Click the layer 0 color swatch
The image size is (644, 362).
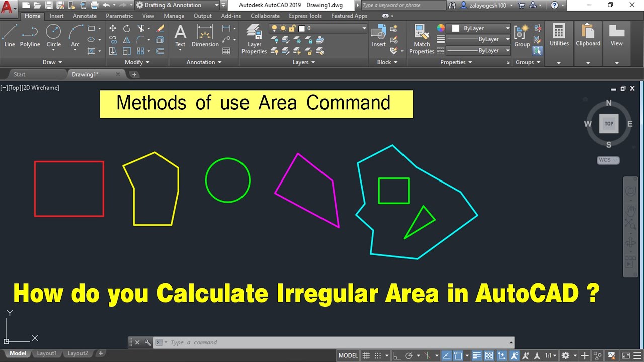pyautogui.click(x=302, y=29)
